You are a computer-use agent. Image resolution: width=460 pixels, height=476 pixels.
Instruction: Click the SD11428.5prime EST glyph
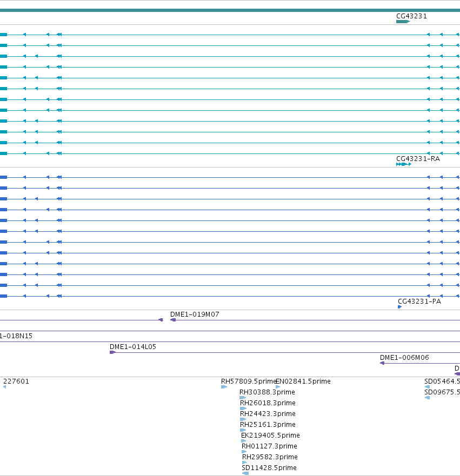(245, 473)
